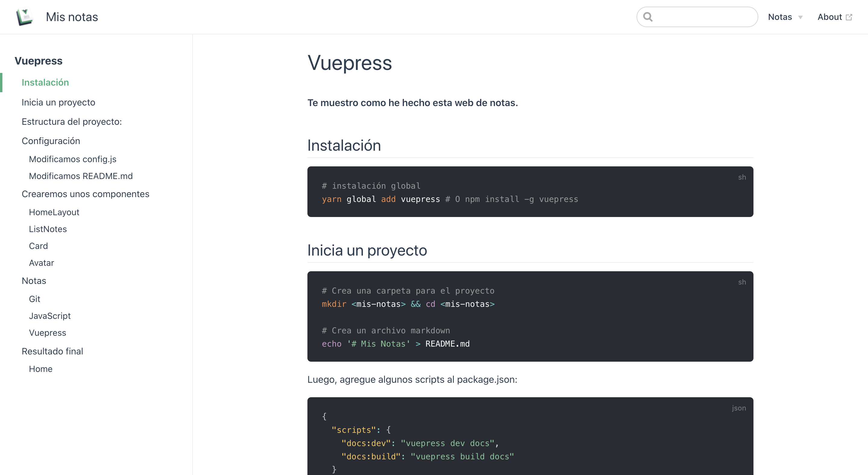Select JavaScript under Notas in the sidebar
This screenshot has width=868, height=475.
click(49, 316)
